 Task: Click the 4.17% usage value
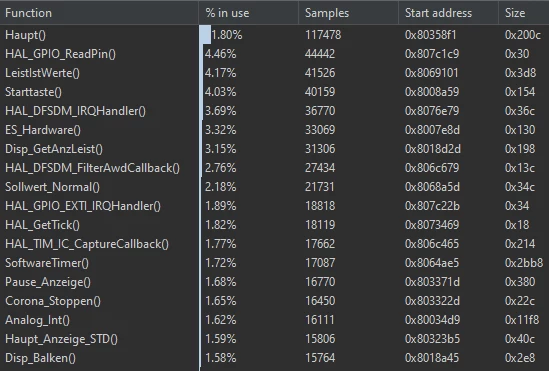pyautogui.click(x=221, y=73)
